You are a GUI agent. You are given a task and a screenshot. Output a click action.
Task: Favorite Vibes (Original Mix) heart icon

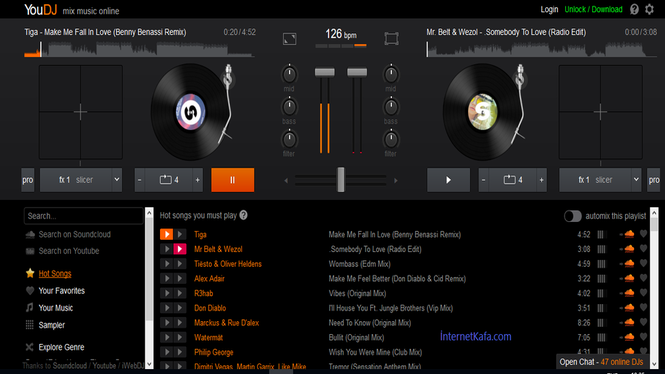[643, 293]
